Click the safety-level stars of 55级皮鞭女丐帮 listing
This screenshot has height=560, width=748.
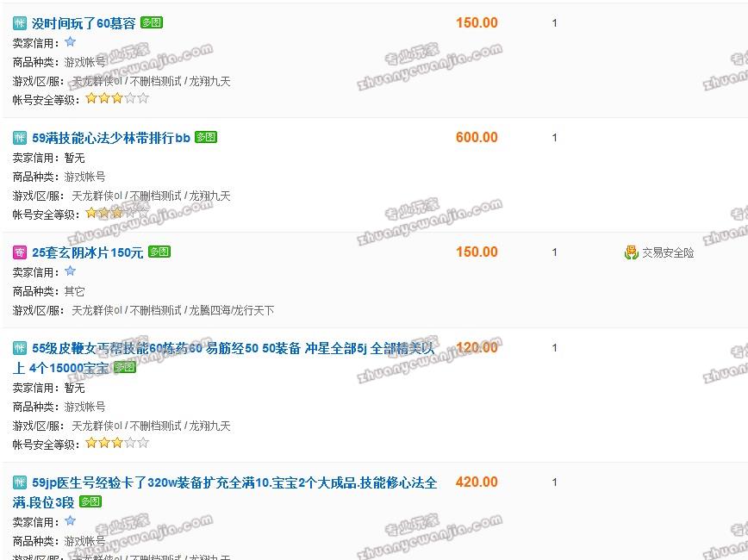pos(117,443)
